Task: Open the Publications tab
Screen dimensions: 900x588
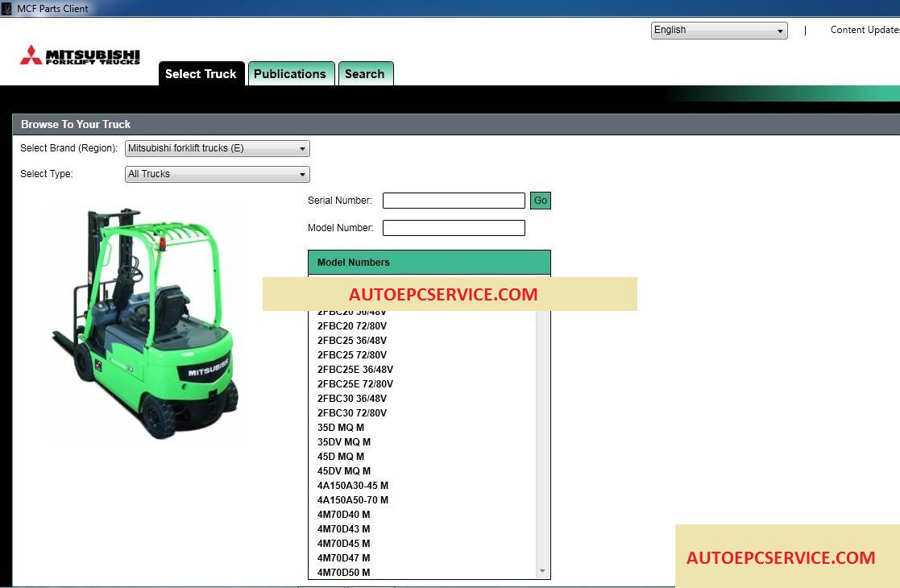Action: [290, 74]
